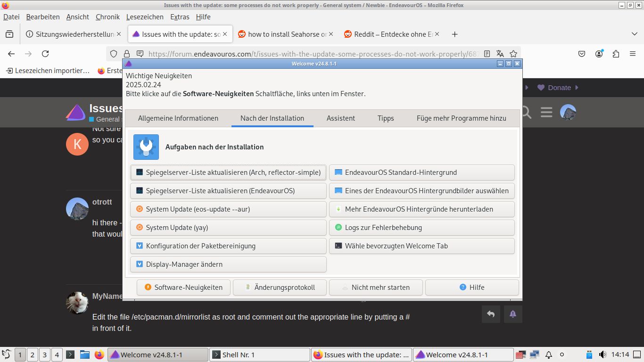The image size is (644, 362).
Task: Switch to the Tipps tab
Action: [386, 118]
